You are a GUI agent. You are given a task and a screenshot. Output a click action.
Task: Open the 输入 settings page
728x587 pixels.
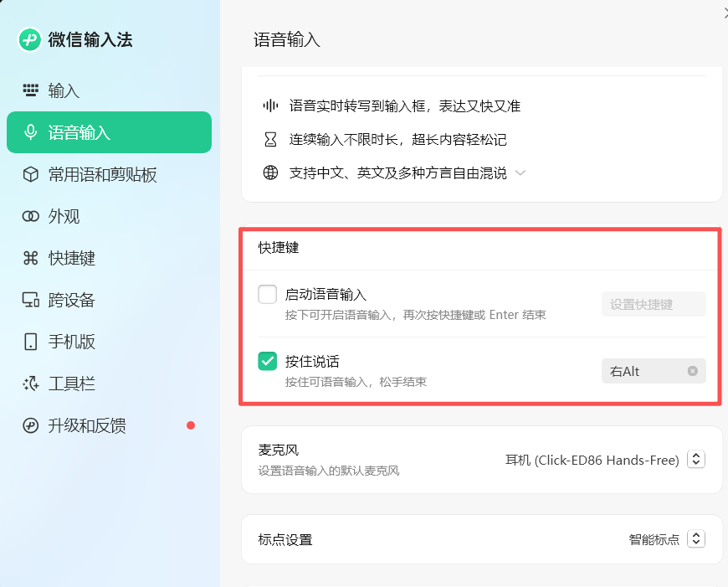(109, 90)
